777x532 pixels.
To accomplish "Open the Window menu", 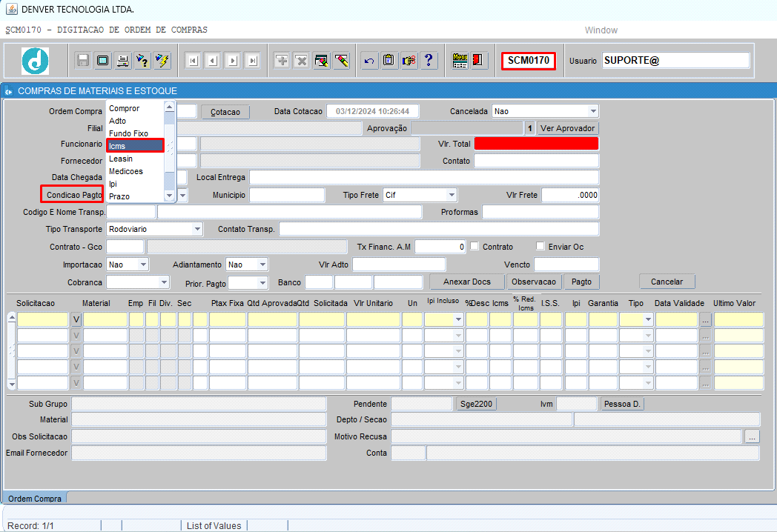I will pos(601,30).
